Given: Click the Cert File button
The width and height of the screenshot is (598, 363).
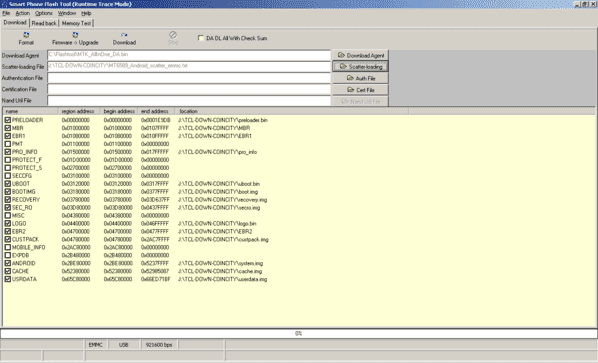Looking at the screenshot, I should pos(361,90).
